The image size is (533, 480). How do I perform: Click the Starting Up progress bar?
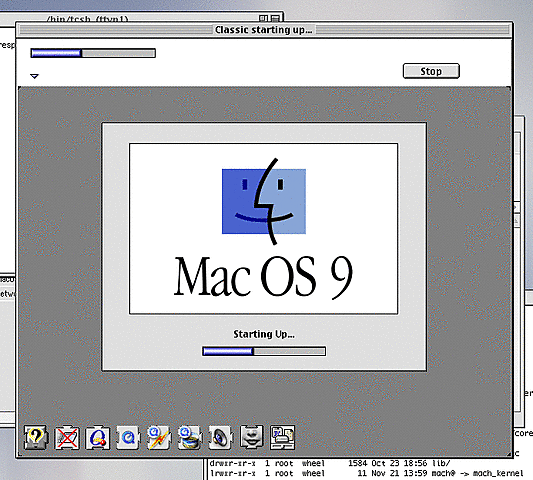click(264, 351)
